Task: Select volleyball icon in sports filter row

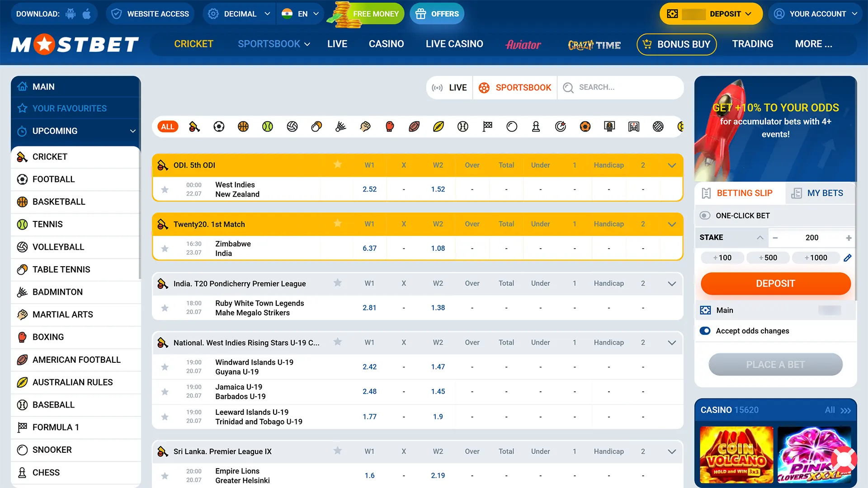Action: click(x=292, y=127)
